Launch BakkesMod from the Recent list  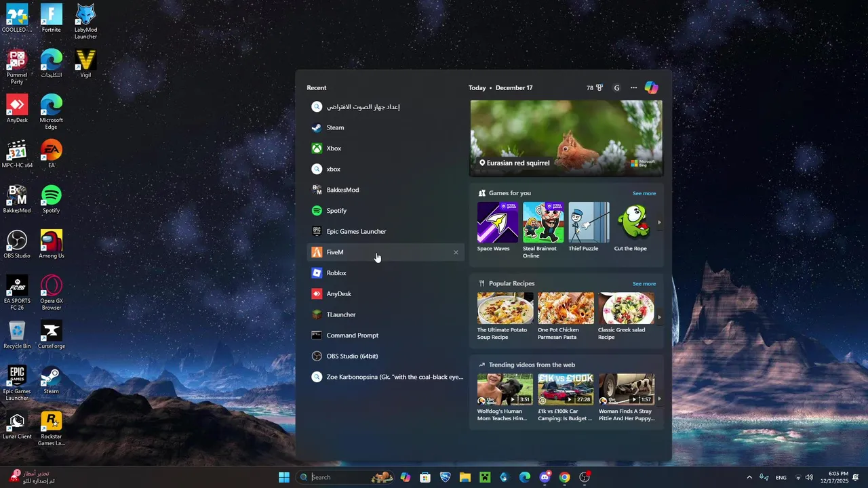385,190
